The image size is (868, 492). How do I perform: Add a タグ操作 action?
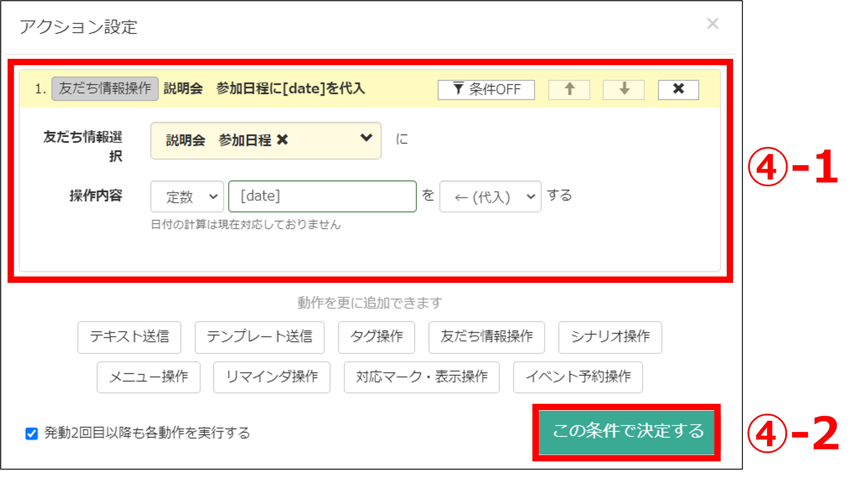[376, 337]
